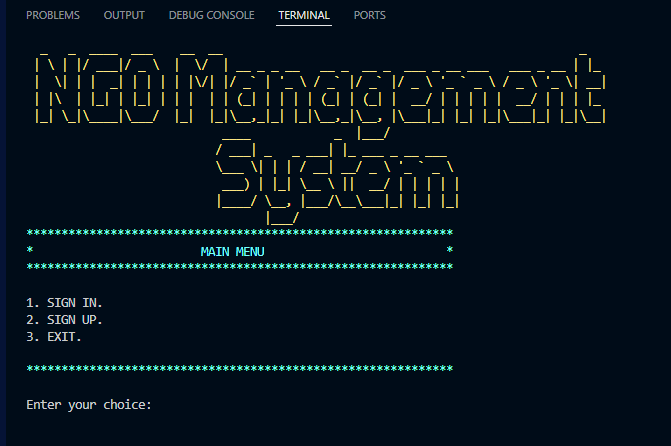Click the '3. EXIT.' line

click(x=53, y=337)
